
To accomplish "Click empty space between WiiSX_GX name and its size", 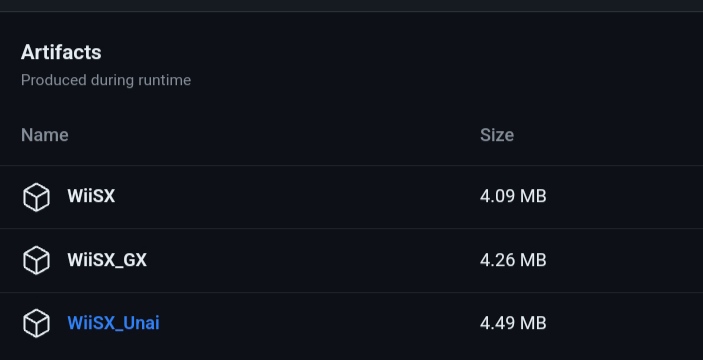I will coord(312,260).
